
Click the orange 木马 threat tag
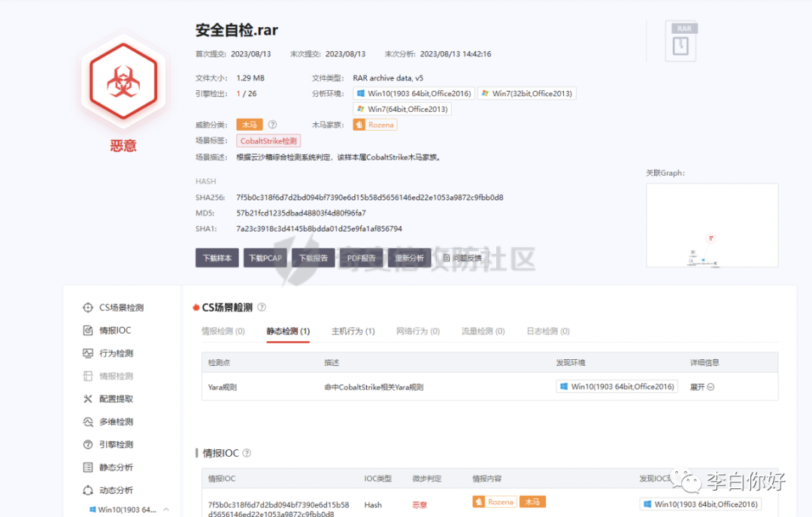pyautogui.click(x=250, y=125)
